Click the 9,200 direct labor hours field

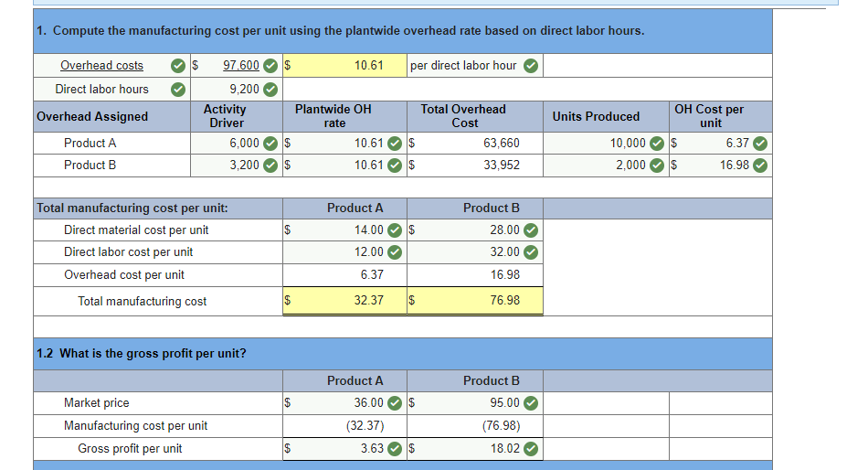237,89
